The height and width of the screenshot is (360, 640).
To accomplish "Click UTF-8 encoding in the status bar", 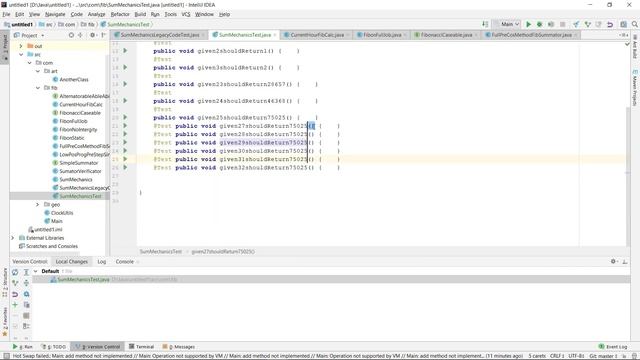I will [x=576, y=356].
